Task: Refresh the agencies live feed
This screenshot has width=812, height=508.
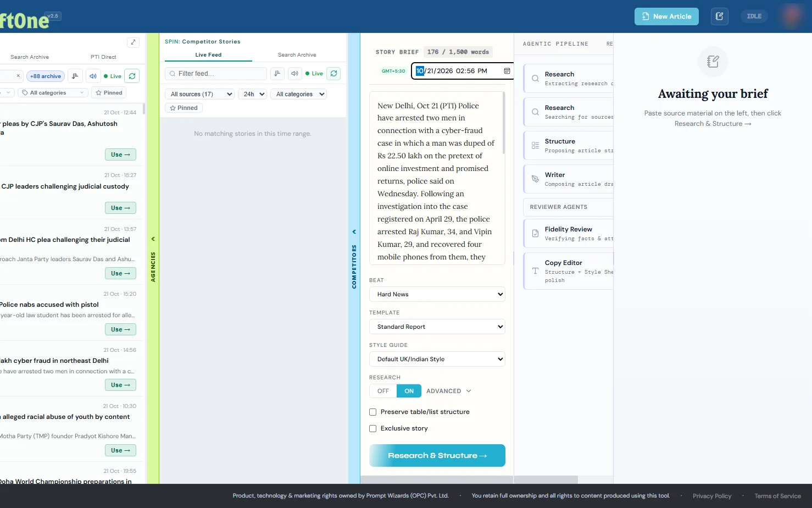Action: pyautogui.click(x=132, y=76)
